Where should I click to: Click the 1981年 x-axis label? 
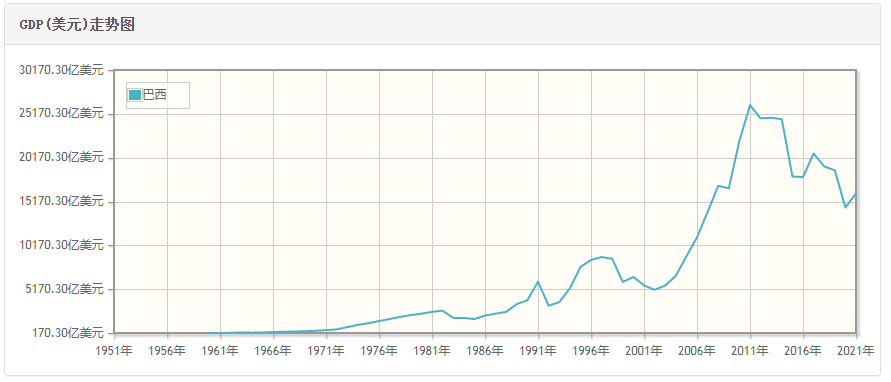432,351
